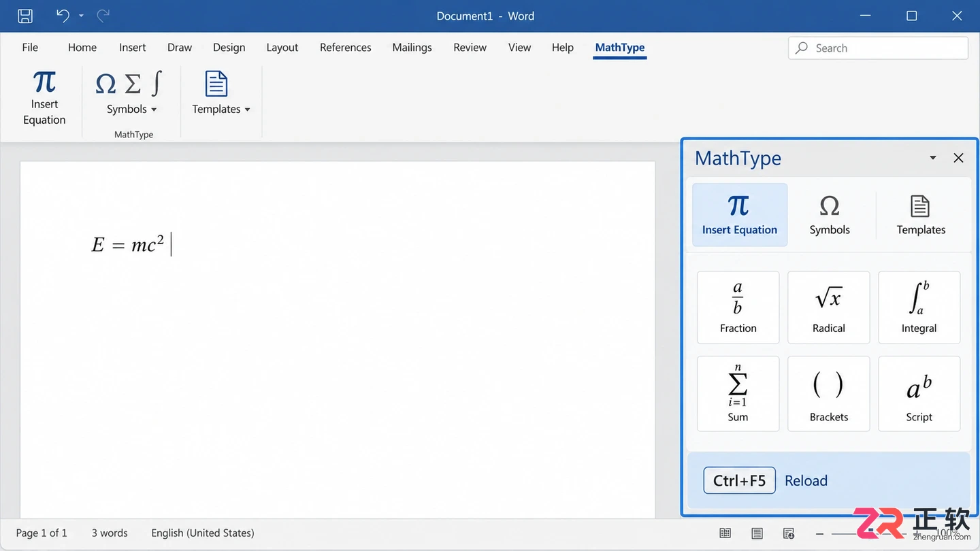Image resolution: width=980 pixels, height=551 pixels.
Task: Open the MathType pane options dropdown arrow
Action: click(x=933, y=158)
